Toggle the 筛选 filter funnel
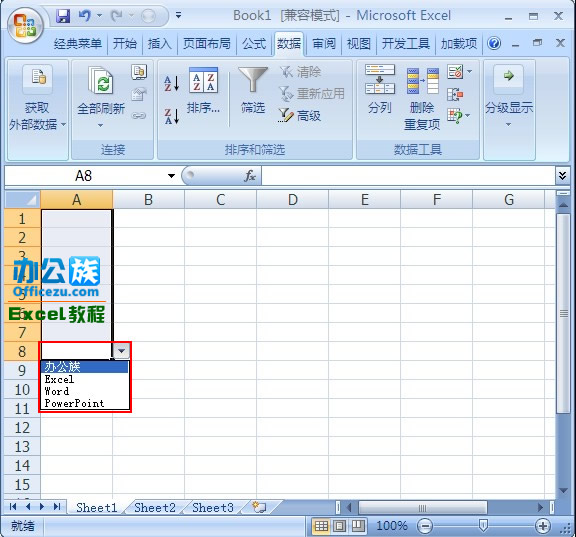Viewport: 576px width, 537px height. tap(253, 90)
